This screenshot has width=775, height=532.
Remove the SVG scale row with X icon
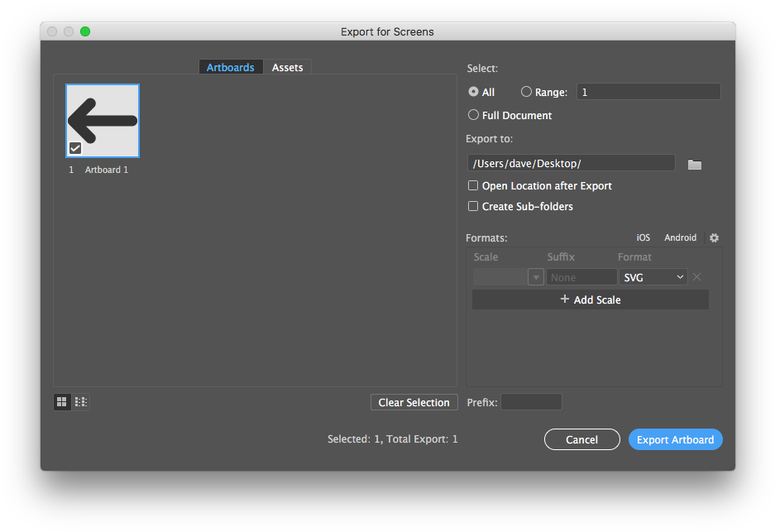pyautogui.click(x=697, y=277)
